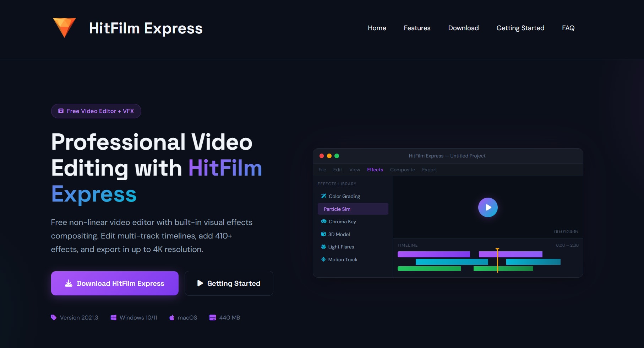The height and width of the screenshot is (348, 644).
Task: Click the Color Grading wand icon
Action: click(x=324, y=196)
